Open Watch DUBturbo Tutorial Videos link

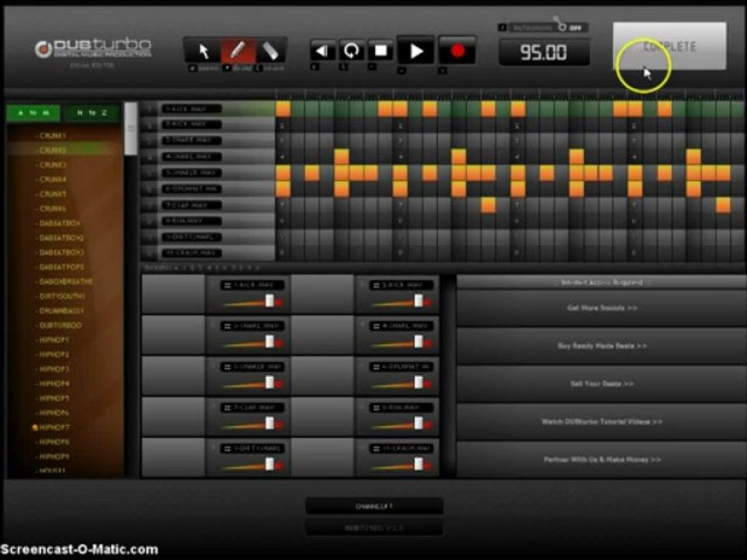(601, 422)
